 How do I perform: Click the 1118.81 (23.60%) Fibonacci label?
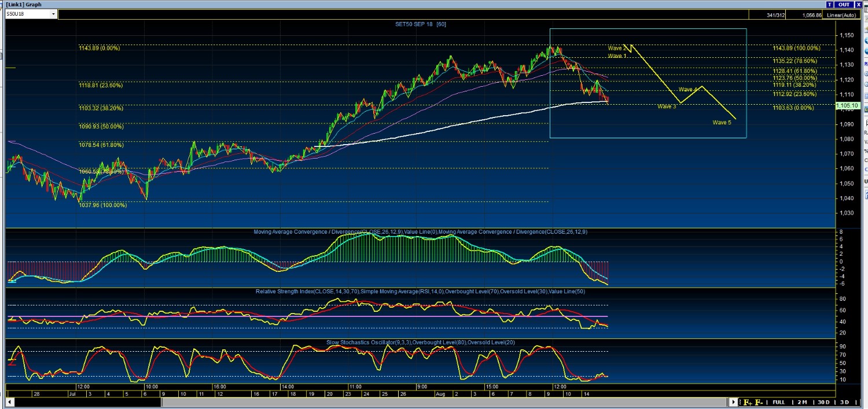point(101,85)
